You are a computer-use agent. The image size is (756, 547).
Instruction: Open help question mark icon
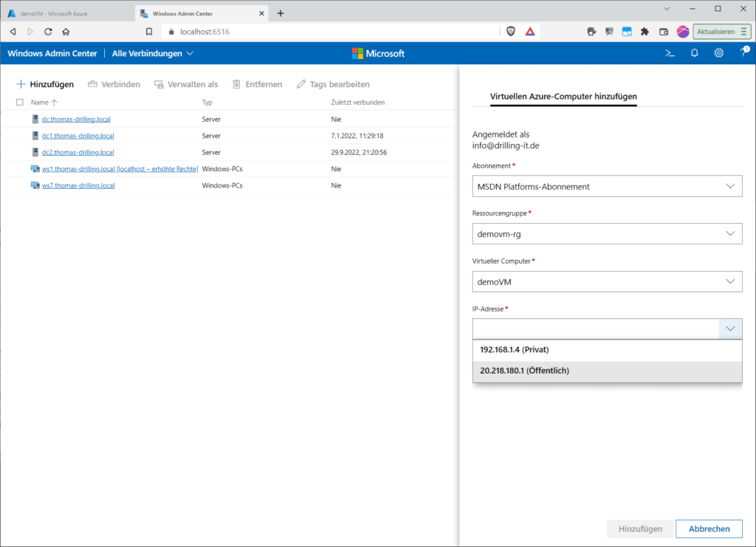744,52
